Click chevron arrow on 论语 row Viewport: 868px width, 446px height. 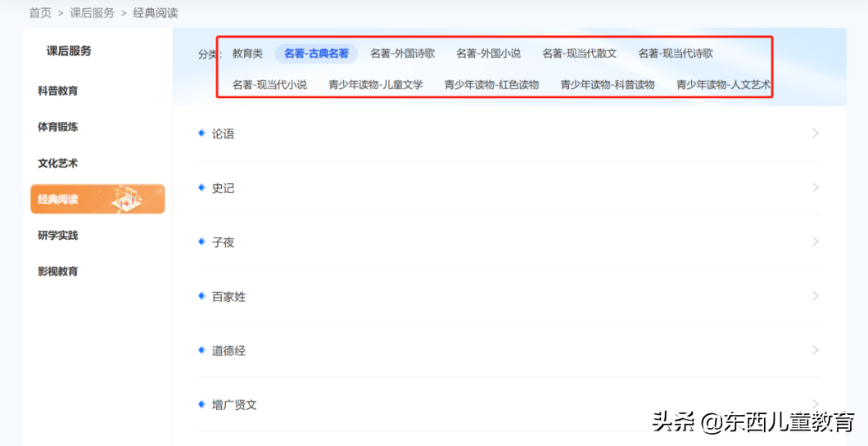point(816,133)
